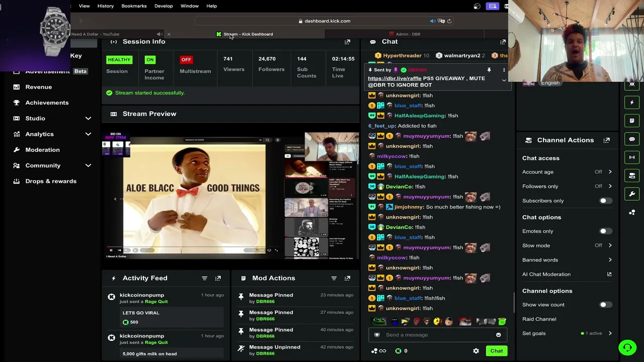Open the green support headset button

point(627,347)
